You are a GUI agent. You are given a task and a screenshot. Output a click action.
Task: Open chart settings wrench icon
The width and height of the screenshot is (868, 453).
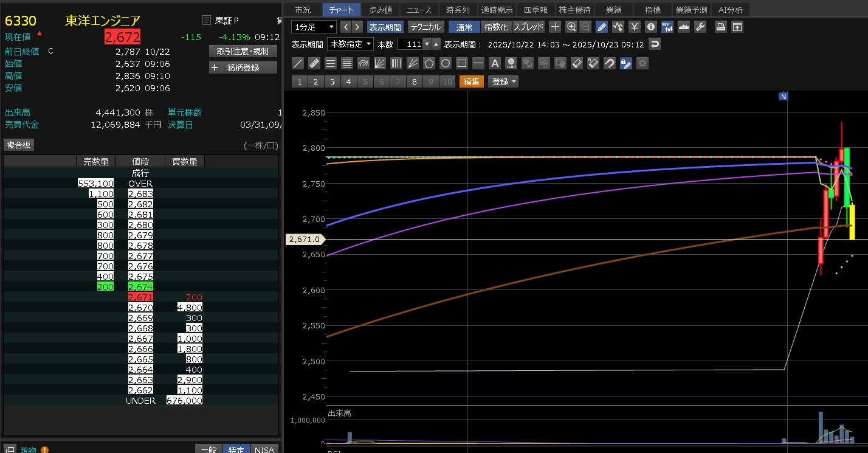point(700,27)
